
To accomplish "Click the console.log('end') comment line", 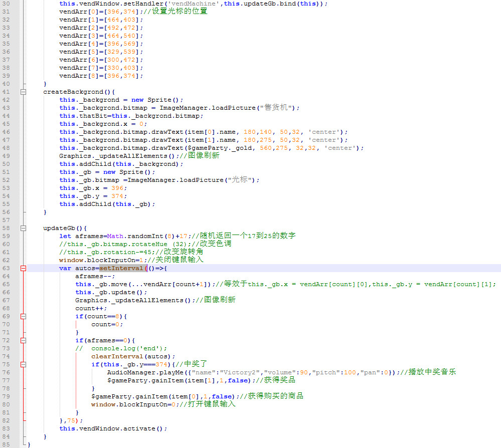I will coord(121,348).
